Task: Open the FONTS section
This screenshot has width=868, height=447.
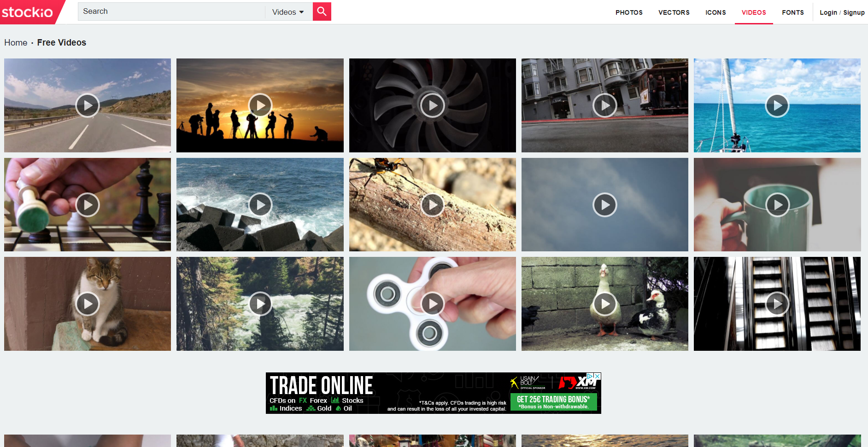Action: click(792, 12)
